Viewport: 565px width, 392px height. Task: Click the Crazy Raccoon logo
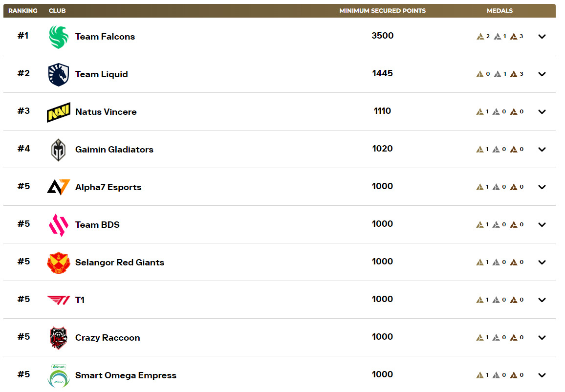click(59, 338)
